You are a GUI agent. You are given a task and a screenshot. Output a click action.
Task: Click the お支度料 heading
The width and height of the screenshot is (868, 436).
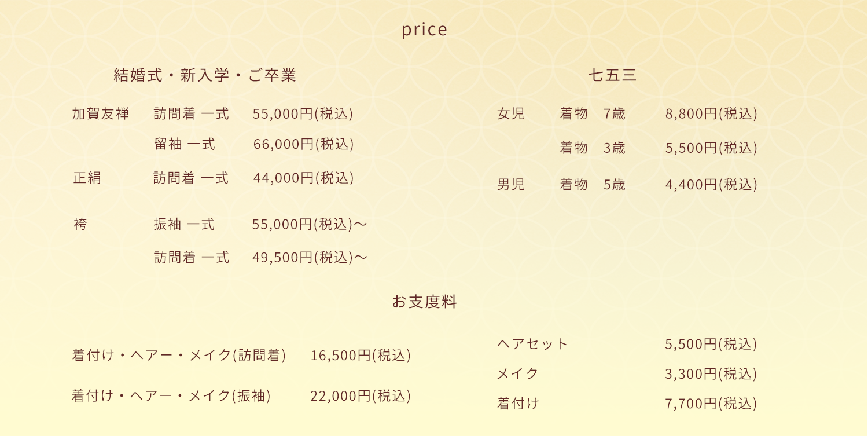(424, 302)
